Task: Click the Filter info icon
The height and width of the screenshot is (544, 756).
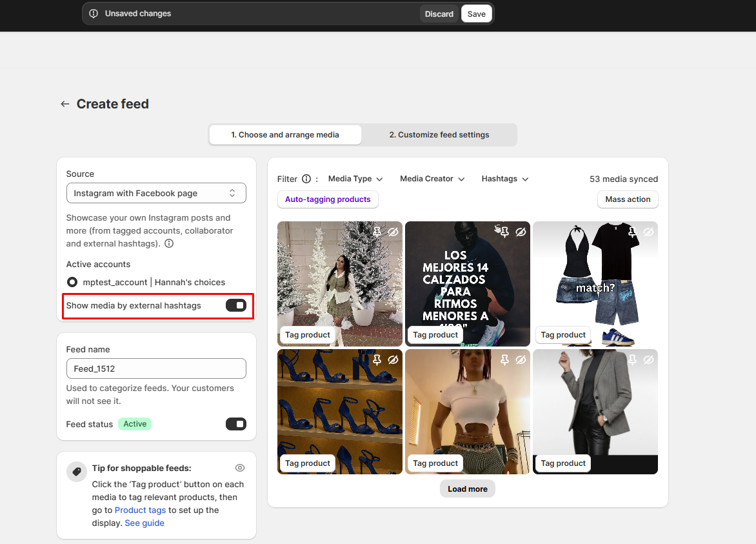Action: point(306,179)
